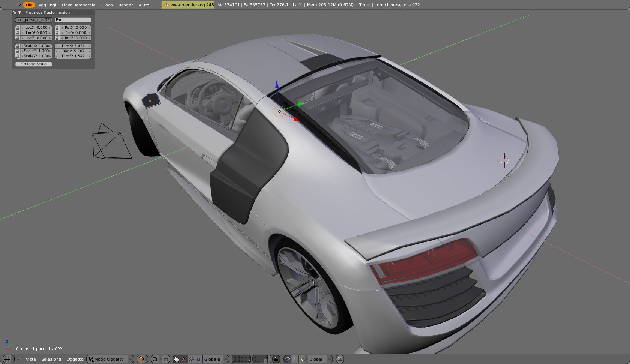Click the draw type cube icon
630x364 pixels.
pos(141,359)
